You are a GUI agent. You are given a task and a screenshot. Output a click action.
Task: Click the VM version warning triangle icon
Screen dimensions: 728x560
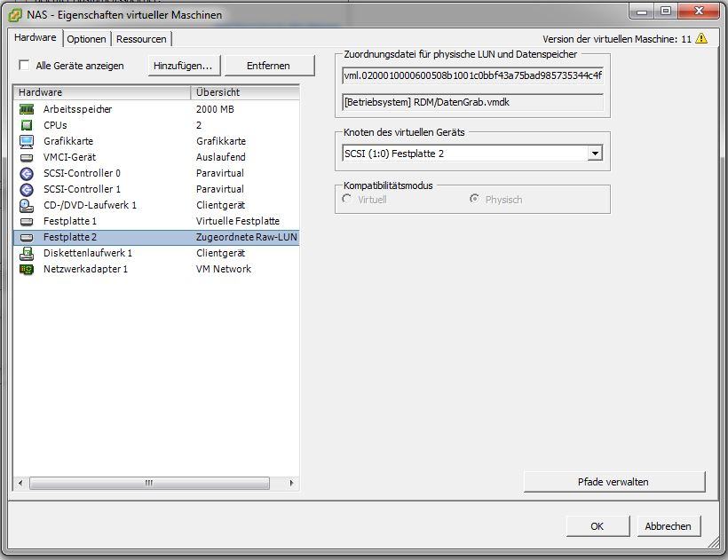pyautogui.click(x=701, y=38)
